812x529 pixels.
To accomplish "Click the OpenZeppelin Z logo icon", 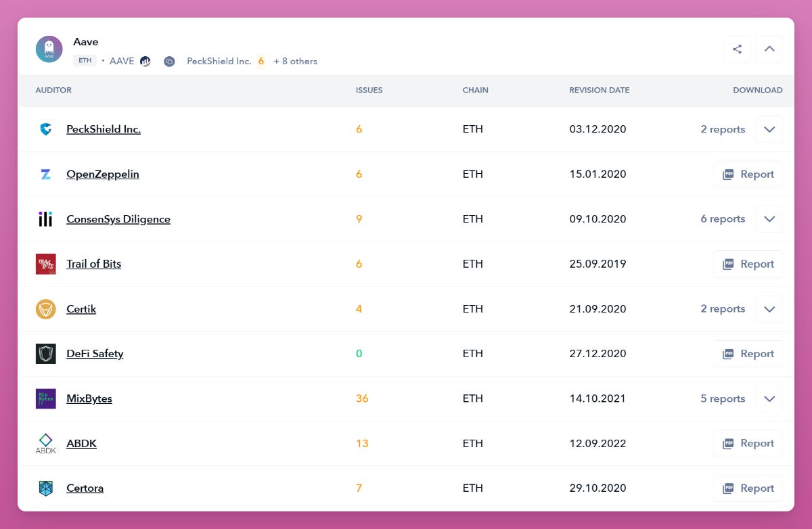I will pos(45,174).
